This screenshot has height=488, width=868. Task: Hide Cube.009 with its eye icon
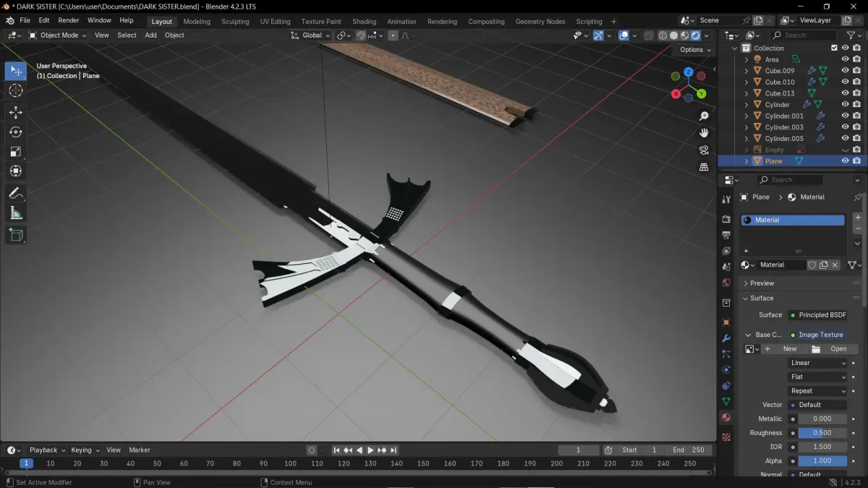click(845, 71)
